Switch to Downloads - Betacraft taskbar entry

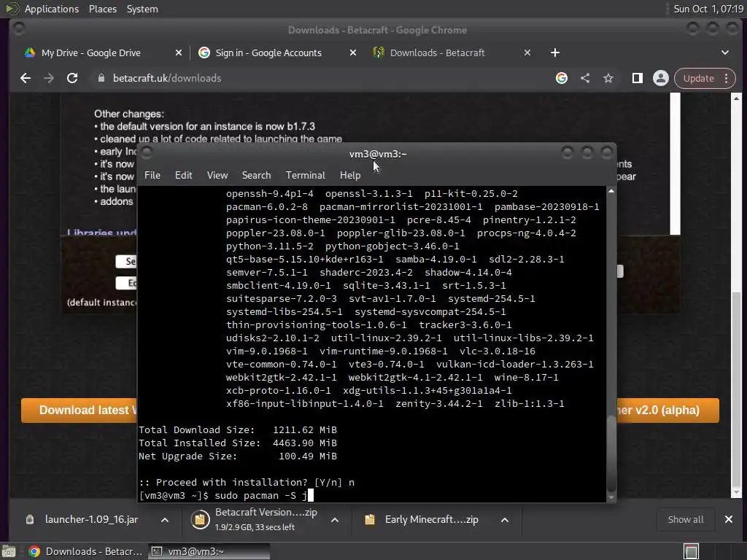click(x=86, y=551)
